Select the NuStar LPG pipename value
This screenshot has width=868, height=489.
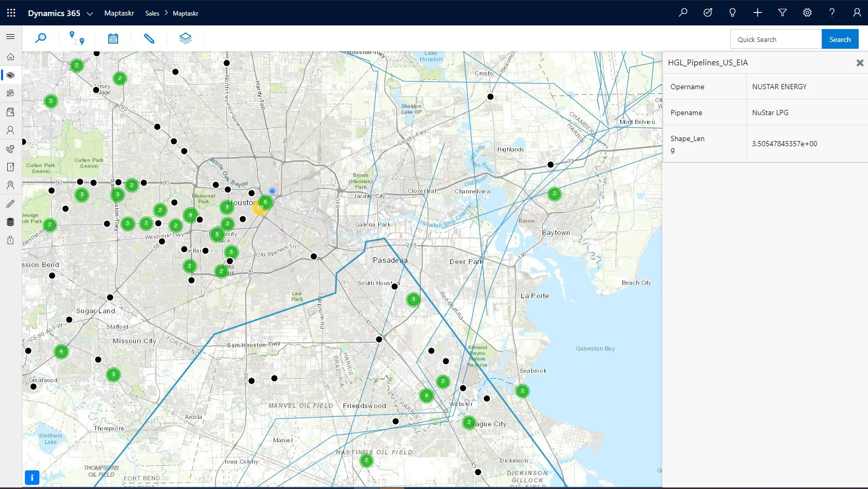click(x=770, y=113)
